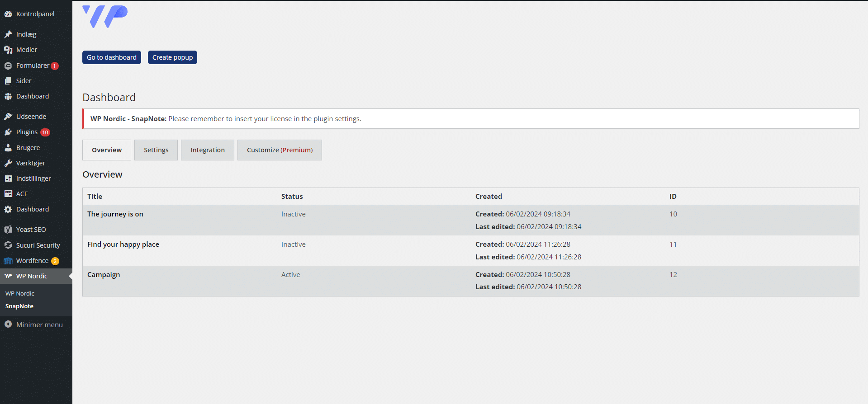Click the Yoast SEO icon
The width and height of the screenshot is (868, 404).
pyautogui.click(x=8, y=230)
